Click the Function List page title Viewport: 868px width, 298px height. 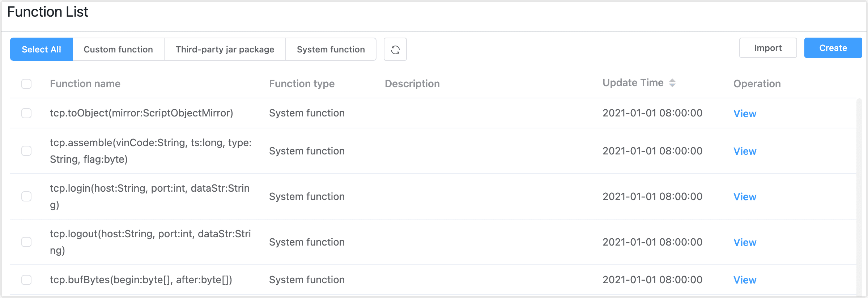tap(47, 12)
